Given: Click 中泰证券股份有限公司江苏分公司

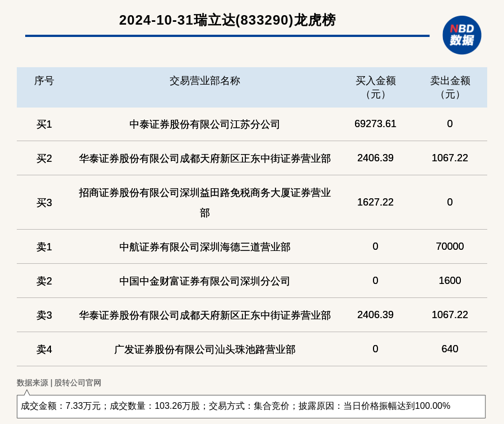Looking at the screenshot, I should click(205, 124).
